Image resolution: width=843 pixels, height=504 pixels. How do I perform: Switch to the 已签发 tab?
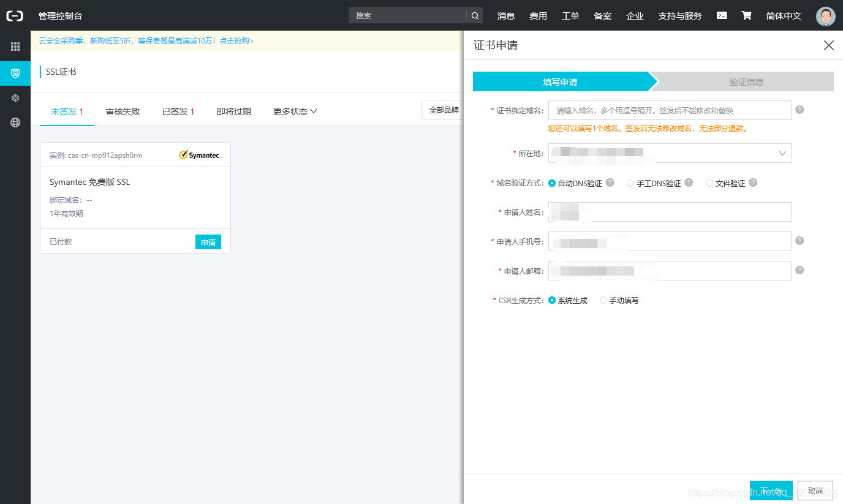coord(178,111)
